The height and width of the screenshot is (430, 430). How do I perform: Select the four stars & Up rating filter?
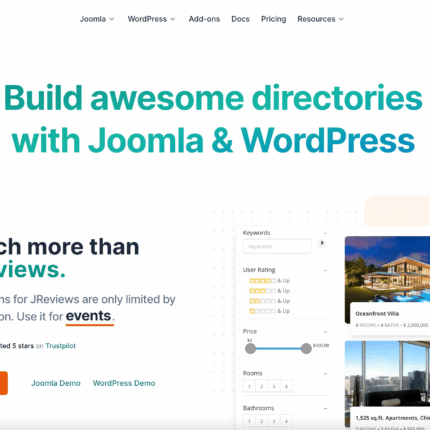(x=270, y=281)
